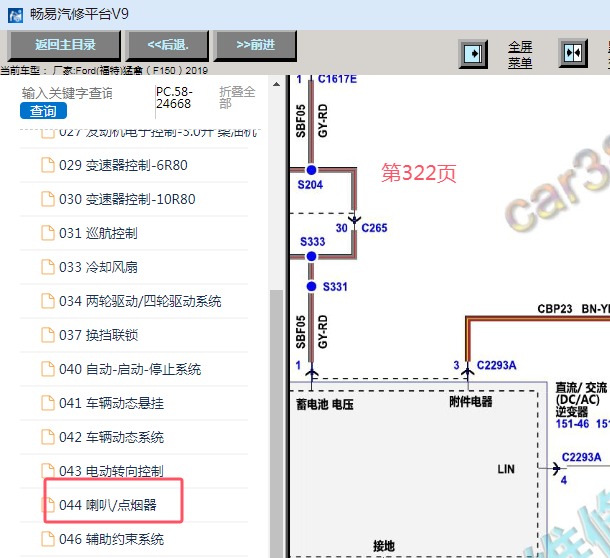
Task: Click the 返回主目录 button
Action: click(65, 45)
